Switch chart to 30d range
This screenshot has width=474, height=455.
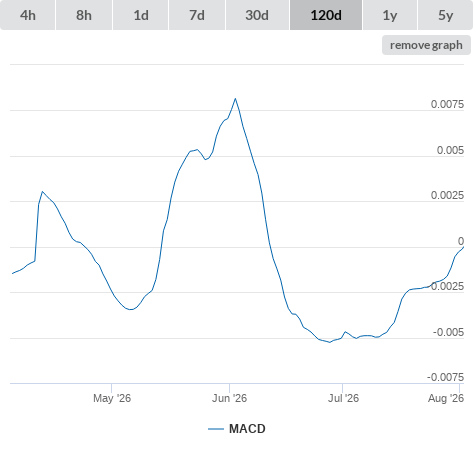pyautogui.click(x=257, y=15)
